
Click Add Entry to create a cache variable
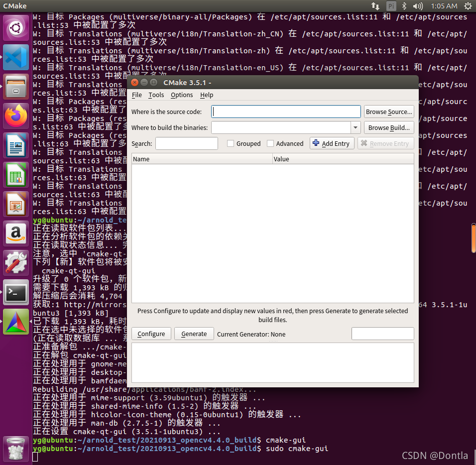332,143
